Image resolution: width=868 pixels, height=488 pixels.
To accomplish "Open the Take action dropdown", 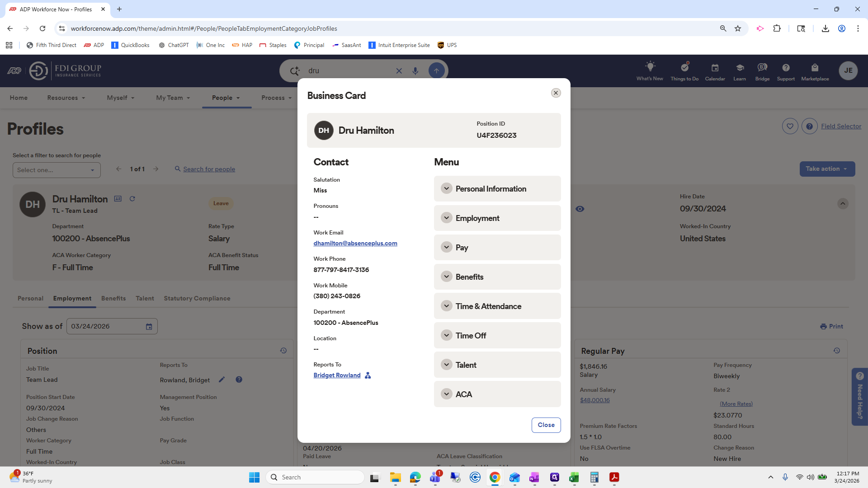I will pos(827,169).
